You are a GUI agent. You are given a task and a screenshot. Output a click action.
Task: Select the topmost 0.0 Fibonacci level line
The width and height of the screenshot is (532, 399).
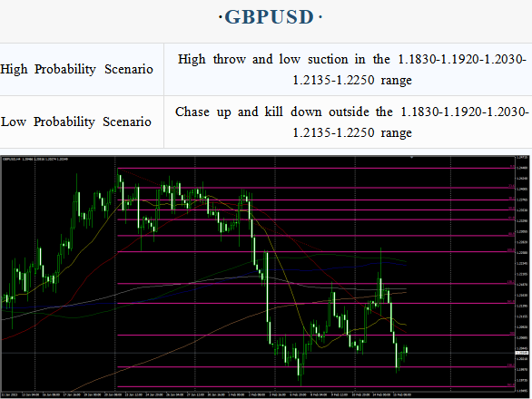316,168
